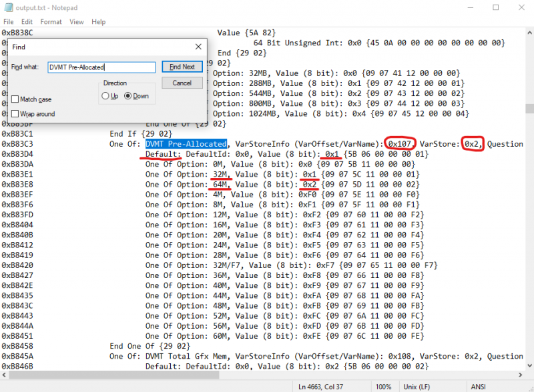Click the 40M option at 0xB842E
This screenshot has height=392, width=534.
pyautogui.click(x=220, y=285)
